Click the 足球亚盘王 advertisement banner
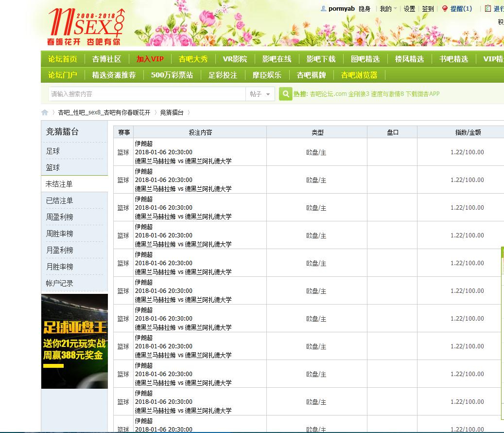This screenshot has width=504, height=433. point(74,341)
